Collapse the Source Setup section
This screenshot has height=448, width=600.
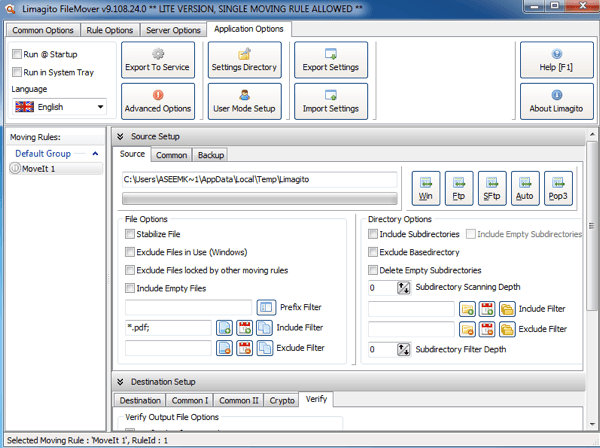click(x=120, y=137)
